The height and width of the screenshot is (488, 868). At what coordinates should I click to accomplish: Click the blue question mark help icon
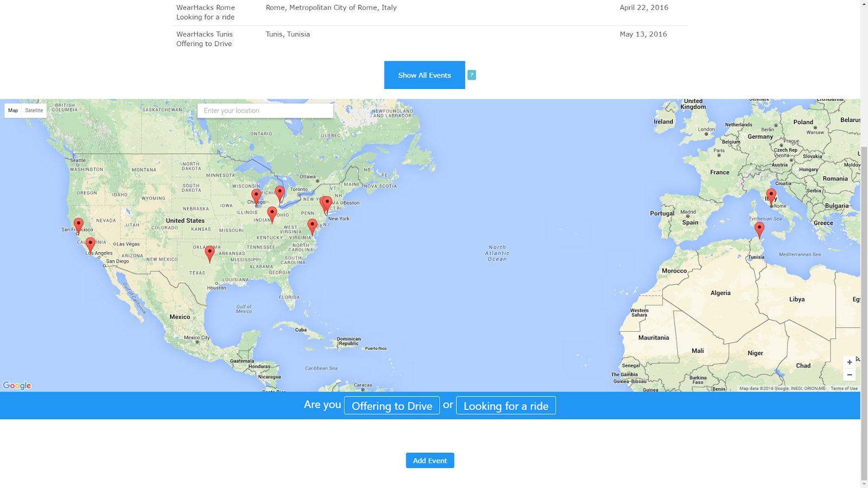click(471, 75)
